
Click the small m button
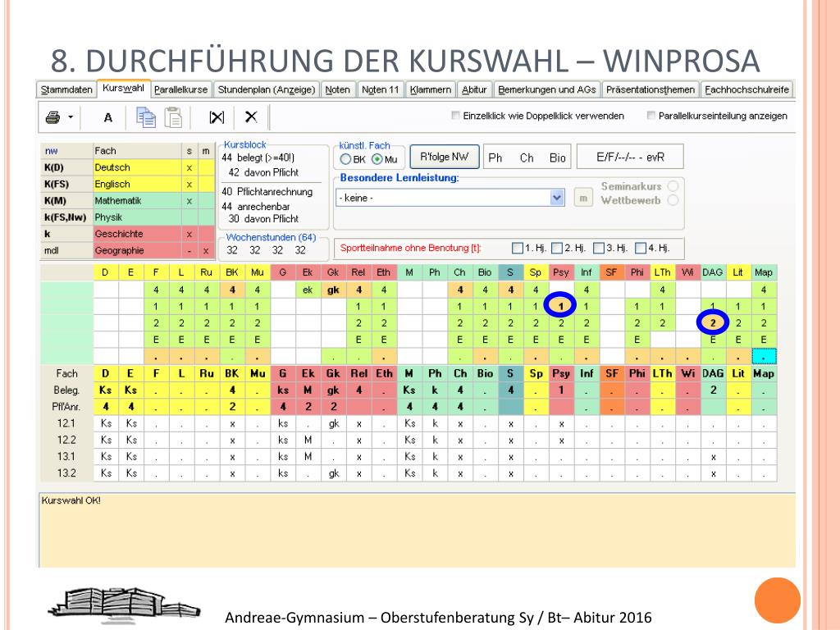pos(583,198)
